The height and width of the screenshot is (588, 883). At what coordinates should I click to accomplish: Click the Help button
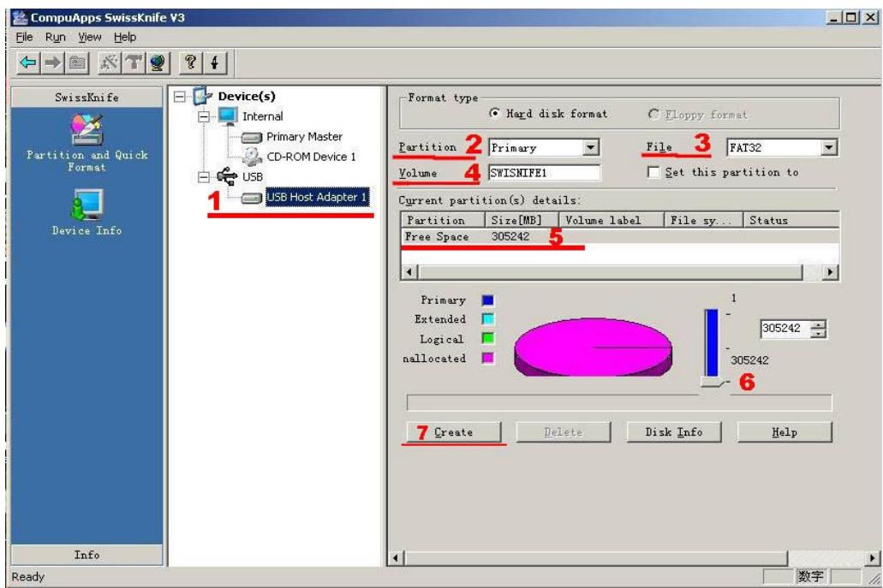785,432
